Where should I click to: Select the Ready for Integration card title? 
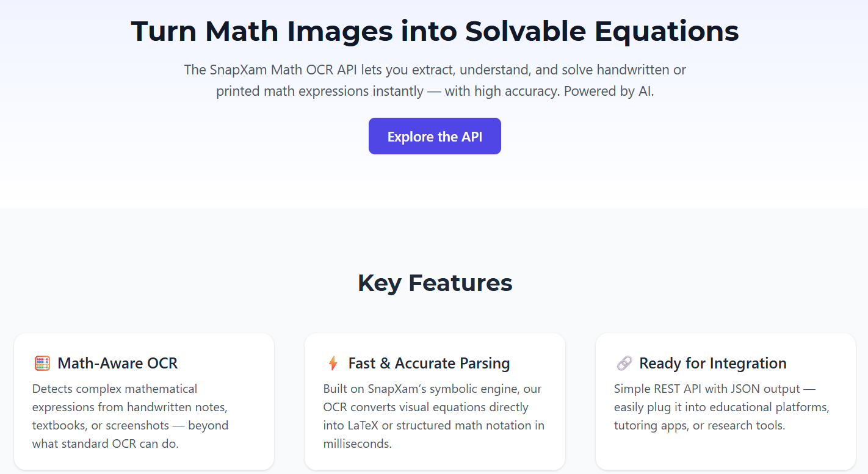(x=712, y=363)
